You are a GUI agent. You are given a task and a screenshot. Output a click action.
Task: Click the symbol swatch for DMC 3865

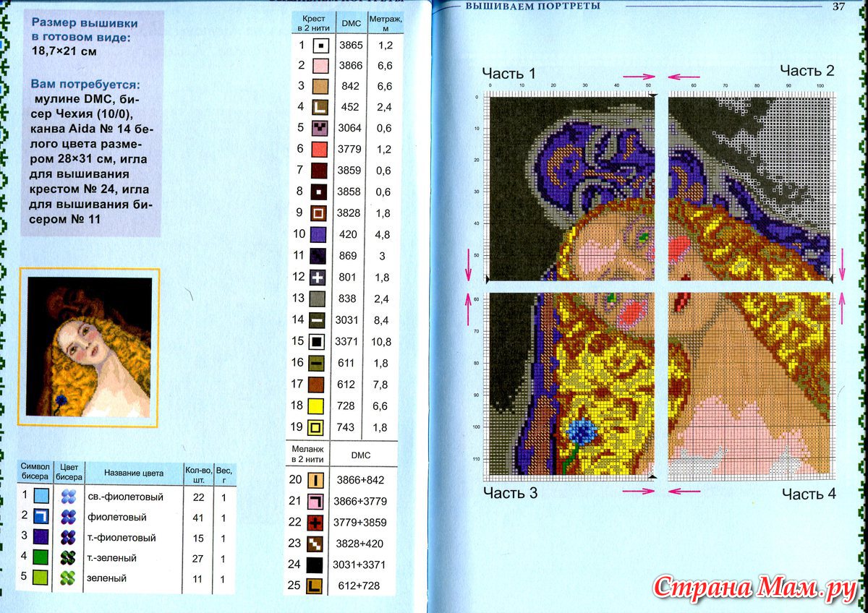320,45
